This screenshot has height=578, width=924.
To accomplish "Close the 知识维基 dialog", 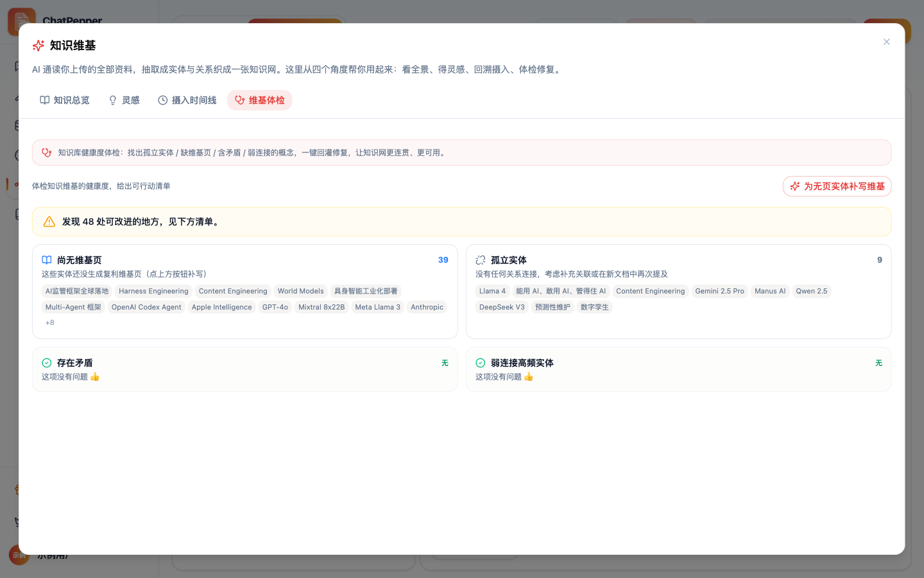I will pos(886,42).
